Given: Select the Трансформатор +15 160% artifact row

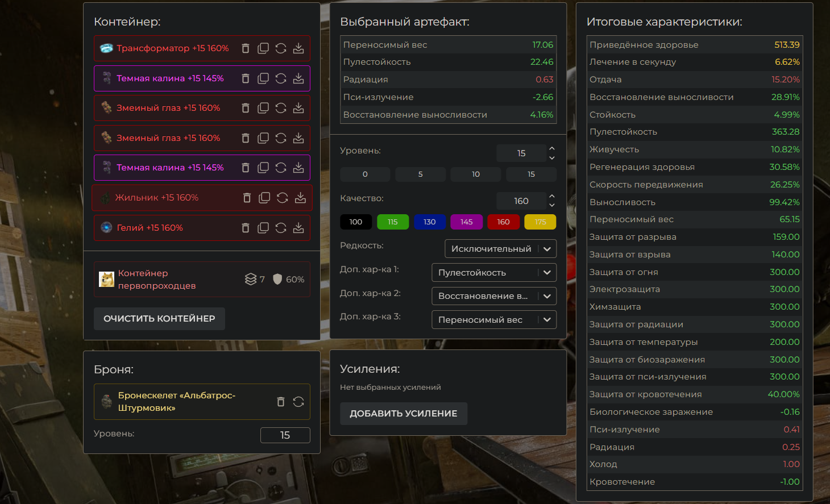Looking at the screenshot, I should tap(202, 48).
